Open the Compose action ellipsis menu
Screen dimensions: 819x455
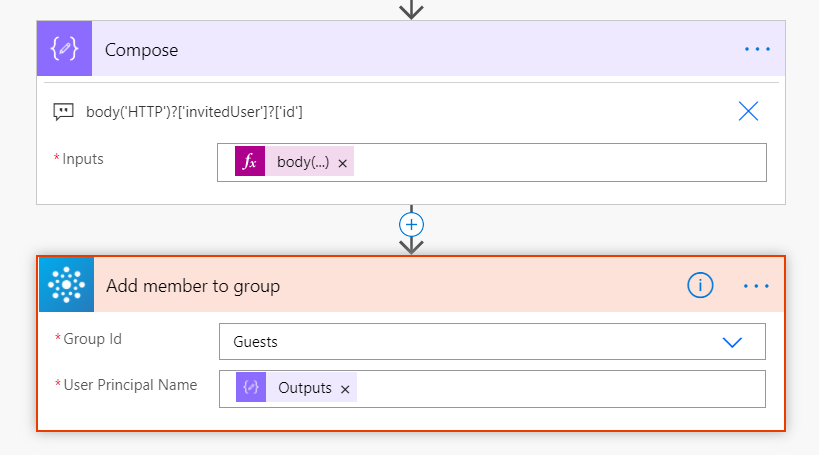tap(757, 49)
